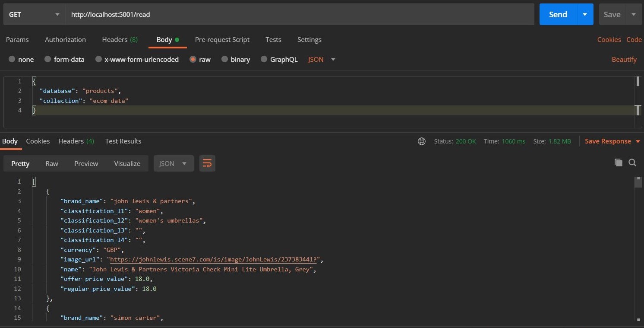Viewport: 644px width, 328px height.
Task: Click the Save button
Action: [612, 14]
